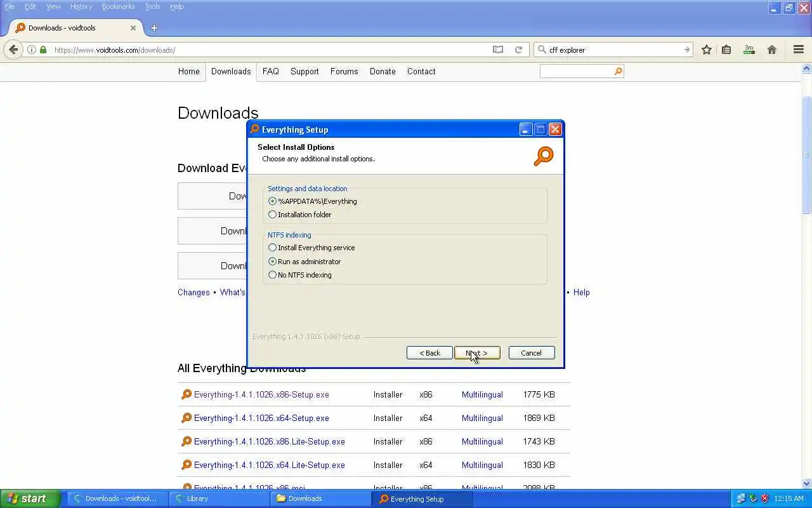Select Installation folder radio option
This screenshot has height=508, width=812.
[300, 215]
